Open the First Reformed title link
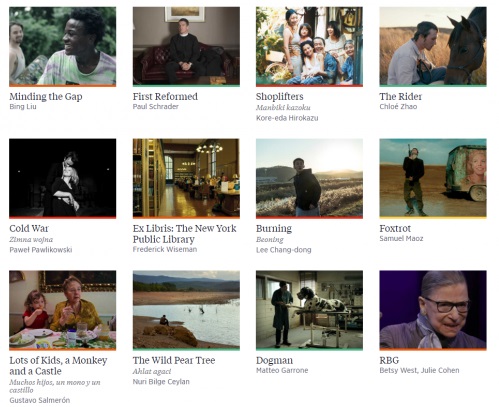The image size is (499, 407). (165, 96)
